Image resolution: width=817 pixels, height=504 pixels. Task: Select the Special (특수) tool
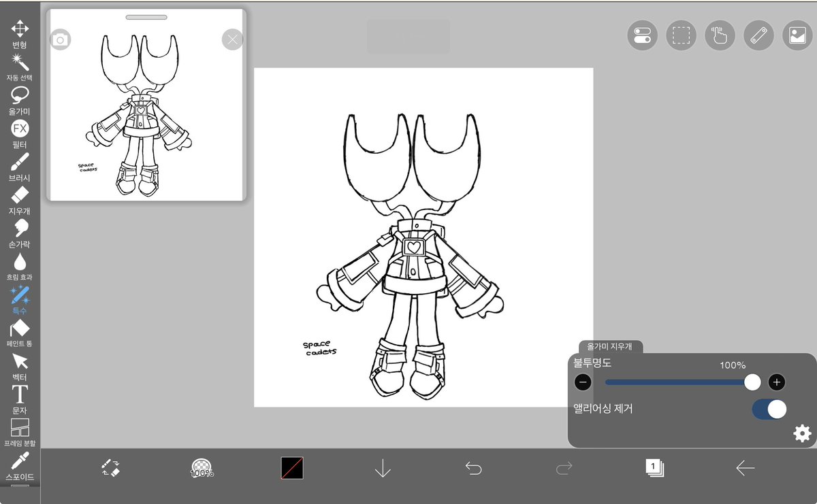(20, 301)
